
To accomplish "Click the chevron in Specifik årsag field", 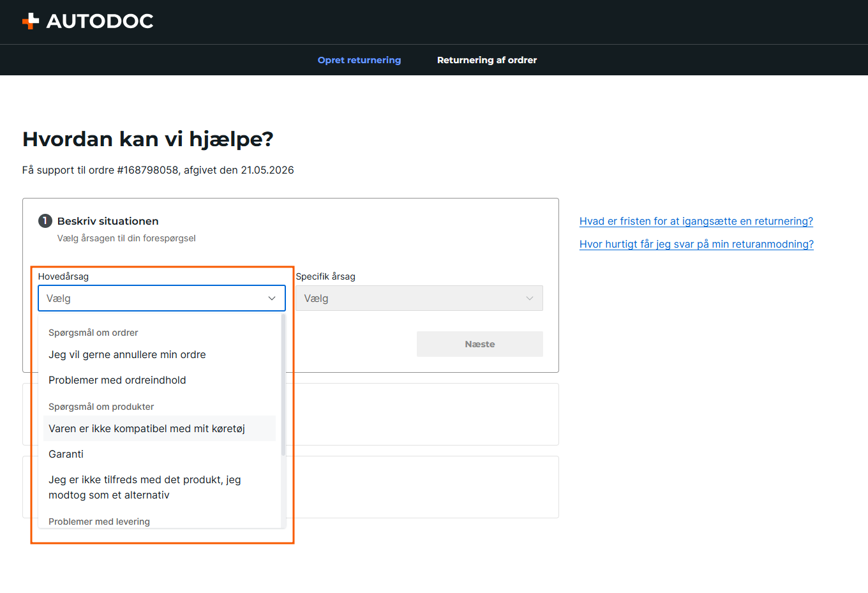I will [530, 298].
